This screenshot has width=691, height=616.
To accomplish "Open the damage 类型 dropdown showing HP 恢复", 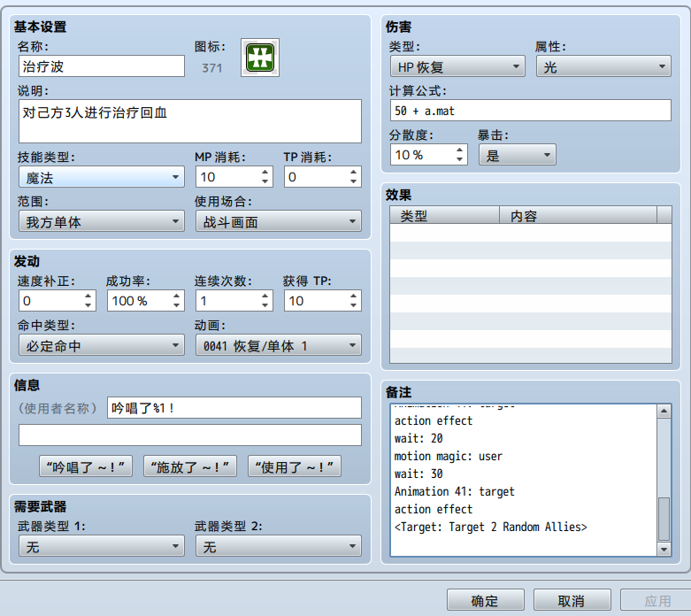I will click(457, 66).
